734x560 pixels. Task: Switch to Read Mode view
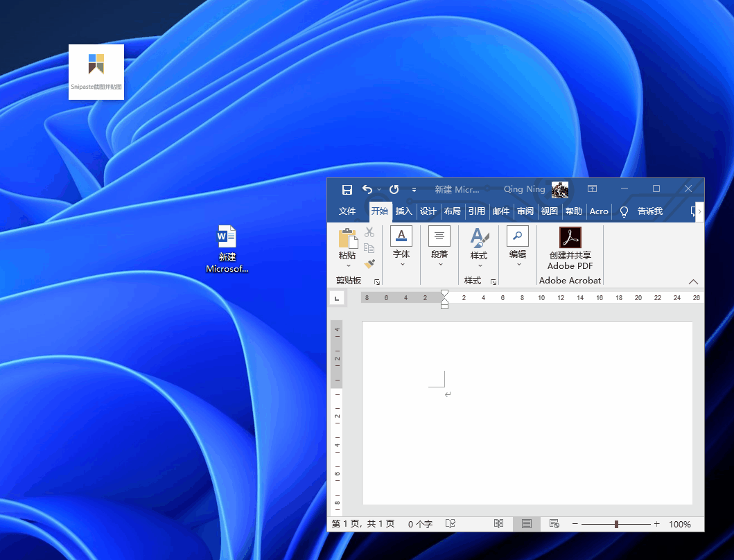click(x=499, y=523)
